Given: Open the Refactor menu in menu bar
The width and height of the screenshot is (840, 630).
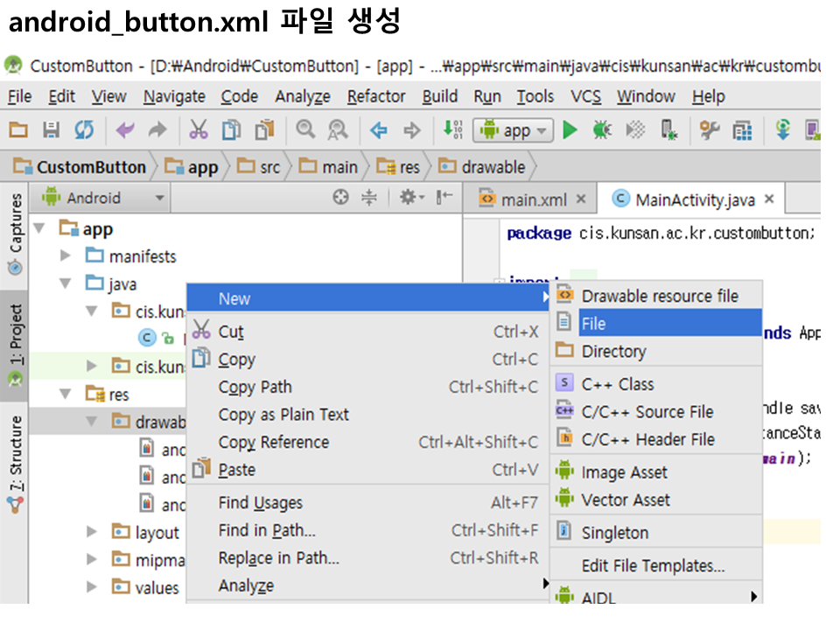Looking at the screenshot, I should (375, 96).
